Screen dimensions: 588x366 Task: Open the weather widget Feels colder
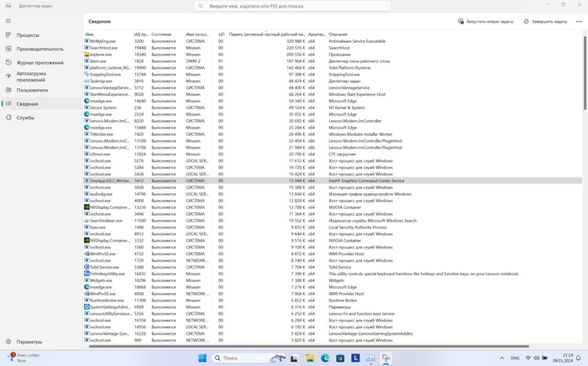pos(24,358)
